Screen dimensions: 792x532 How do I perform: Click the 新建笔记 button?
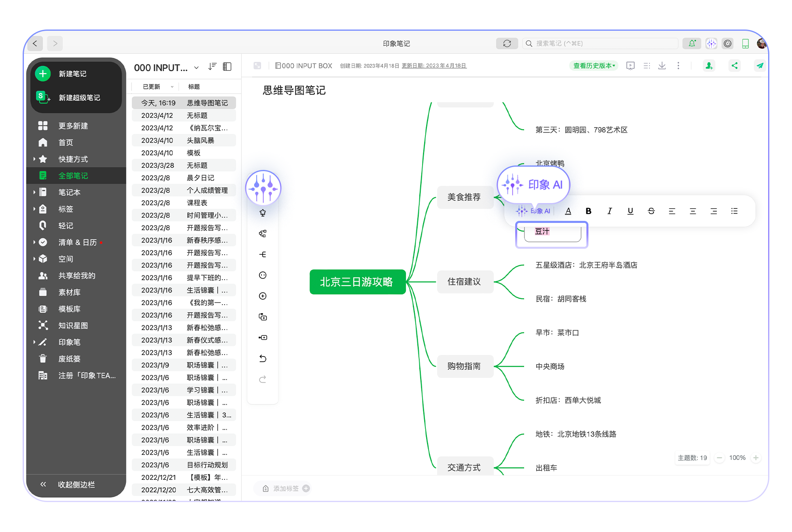tap(72, 74)
